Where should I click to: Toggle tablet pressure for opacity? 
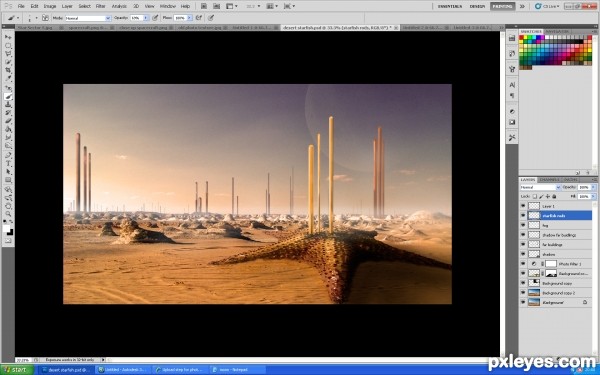pos(155,18)
